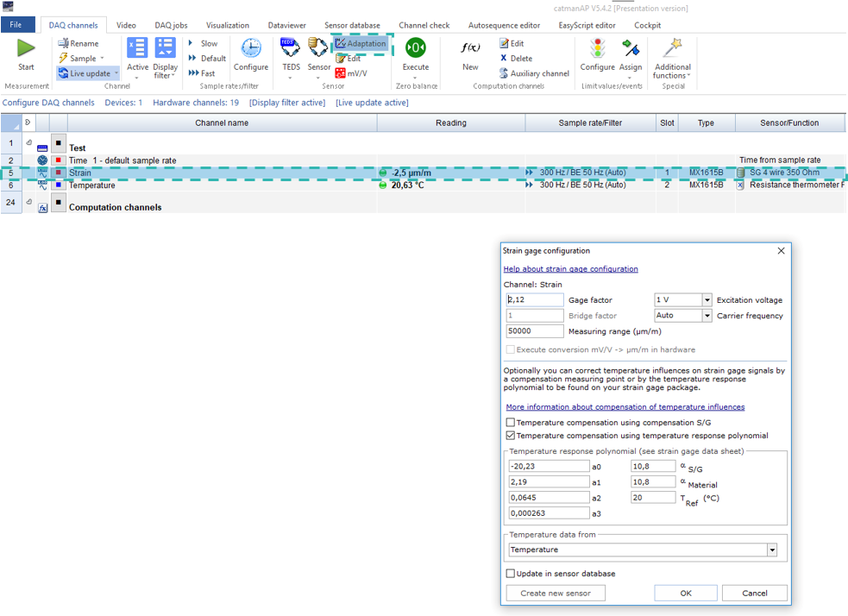The width and height of the screenshot is (848, 616).
Task: Click the mV/V sensor icon
Action: click(x=340, y=73)
